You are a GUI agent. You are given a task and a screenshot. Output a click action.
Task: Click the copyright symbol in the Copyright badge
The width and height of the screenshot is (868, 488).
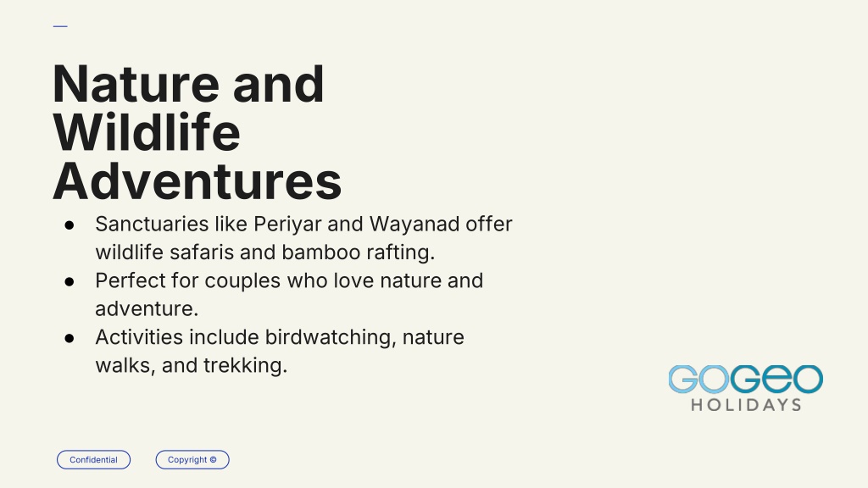click(213, 460)
